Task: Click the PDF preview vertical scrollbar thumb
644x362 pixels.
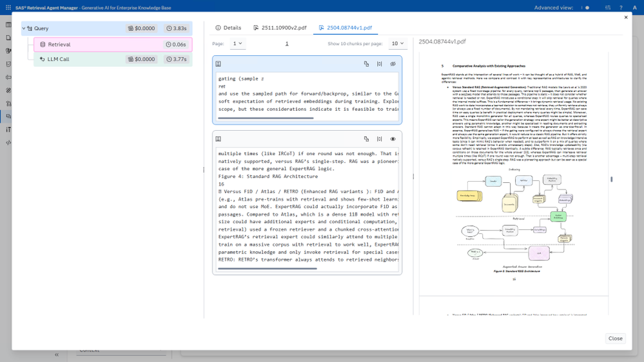Action: tap(612, 179)
